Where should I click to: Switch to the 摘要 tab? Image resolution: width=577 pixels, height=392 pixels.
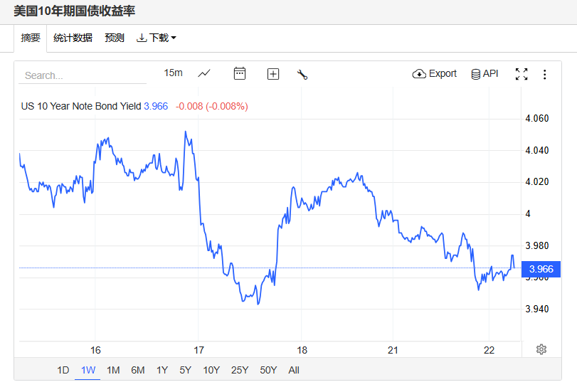[31, 38]
